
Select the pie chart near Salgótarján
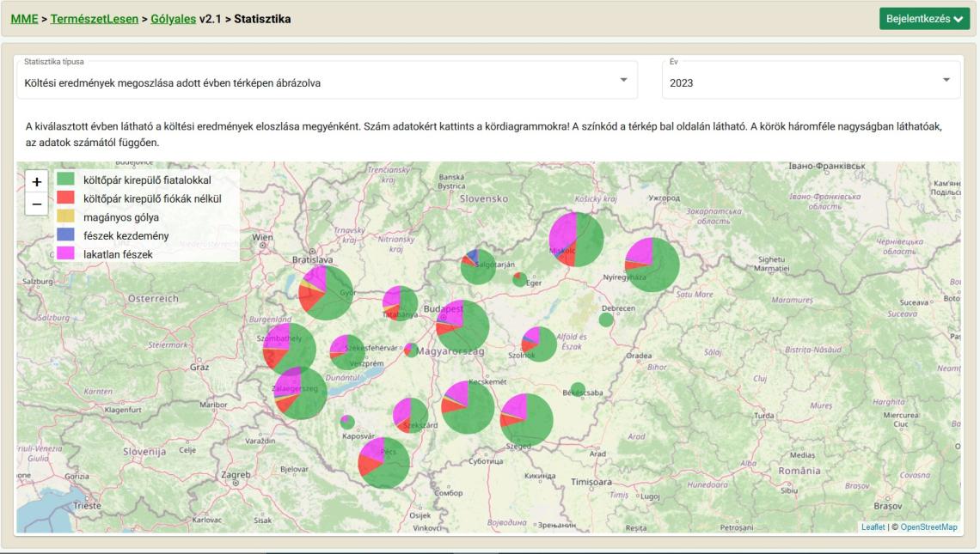pyautogui.click(x=478, y=267)
